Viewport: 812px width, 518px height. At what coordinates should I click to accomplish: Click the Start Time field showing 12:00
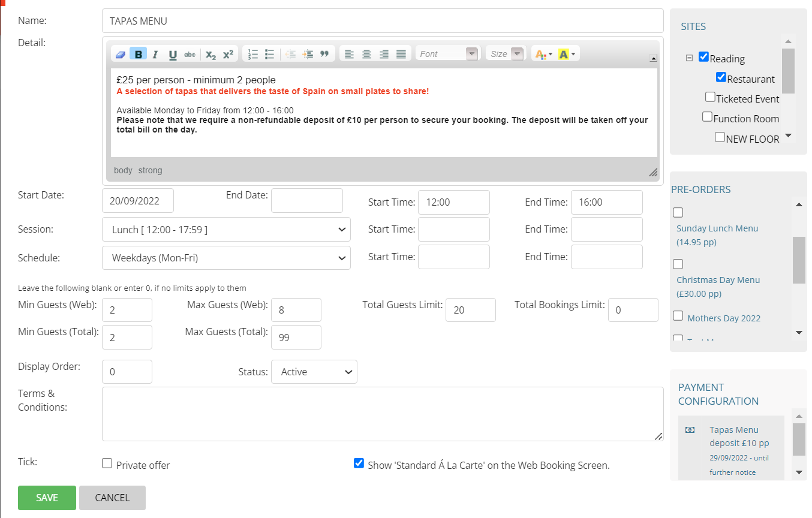pyautogui.click(x=454, y=202)
